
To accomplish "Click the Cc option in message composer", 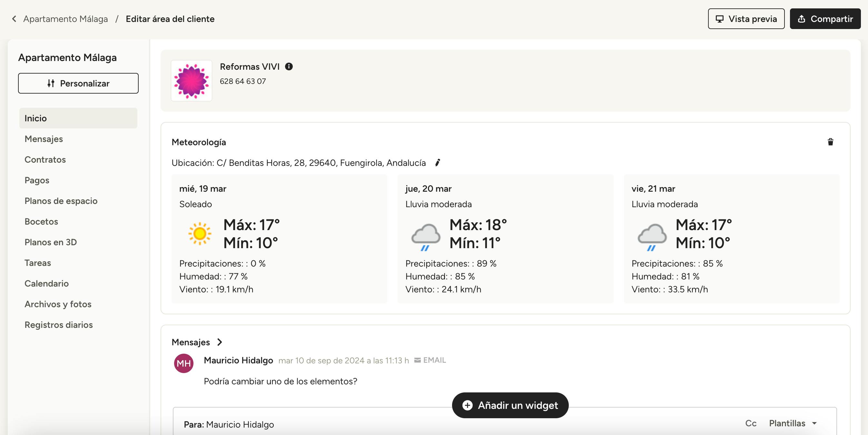I will click(x=750, y=423).
